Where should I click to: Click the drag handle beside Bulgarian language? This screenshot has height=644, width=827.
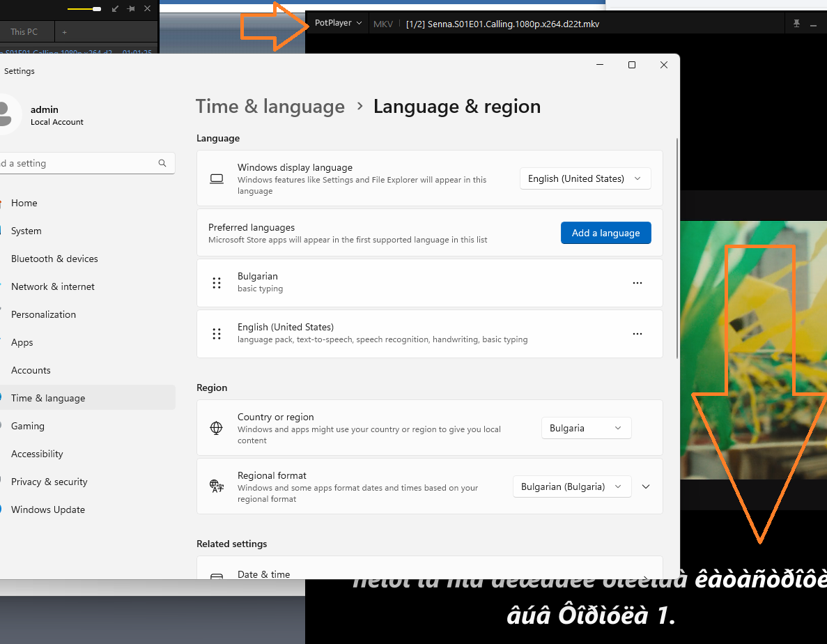tap(217, 283)
